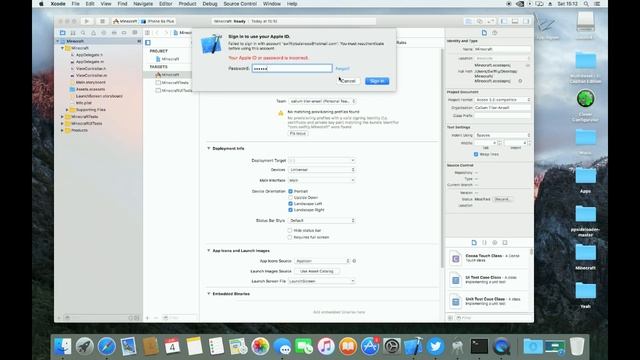The image size is (640, 360).
Task: Click the related items grid icon
Action: (x=147, y=33)
